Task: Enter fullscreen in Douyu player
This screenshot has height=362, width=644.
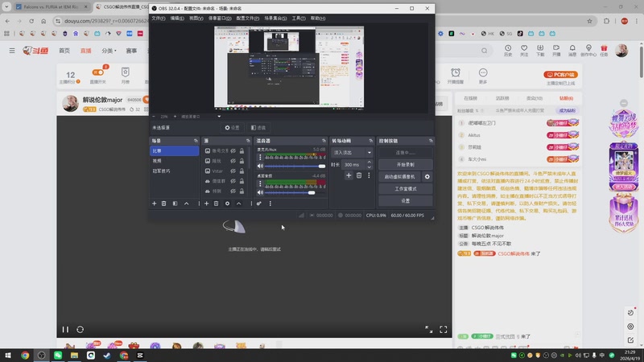Action: (x=444, y=330)
